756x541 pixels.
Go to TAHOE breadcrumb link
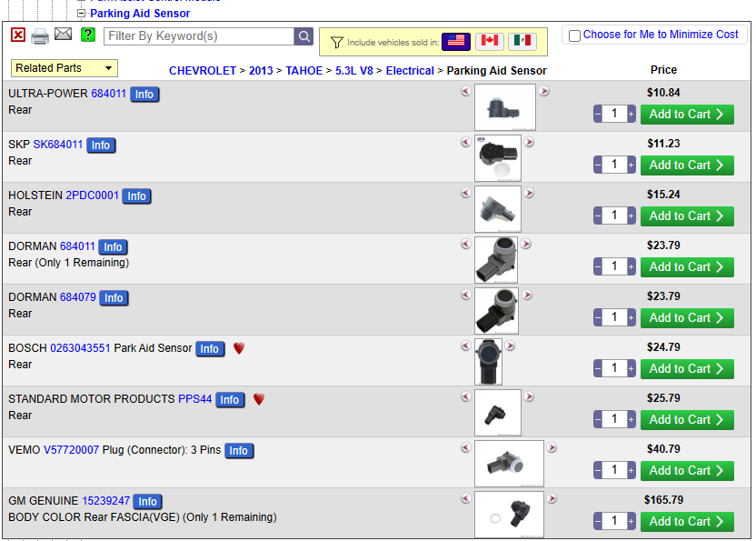303,71
